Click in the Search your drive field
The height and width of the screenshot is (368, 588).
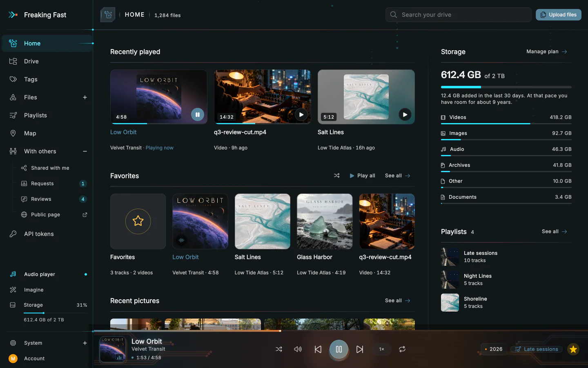[x=458, y=15]
